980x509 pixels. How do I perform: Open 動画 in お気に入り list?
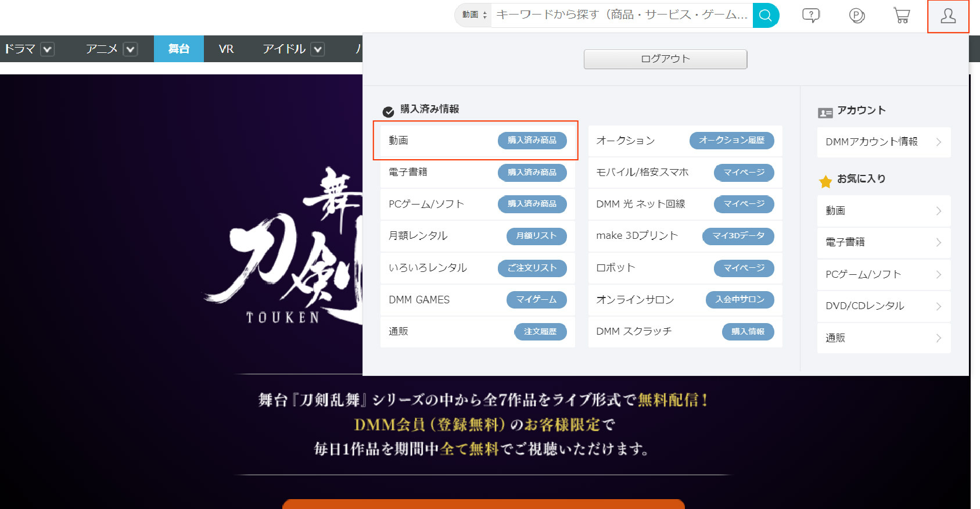click(884, 211)
